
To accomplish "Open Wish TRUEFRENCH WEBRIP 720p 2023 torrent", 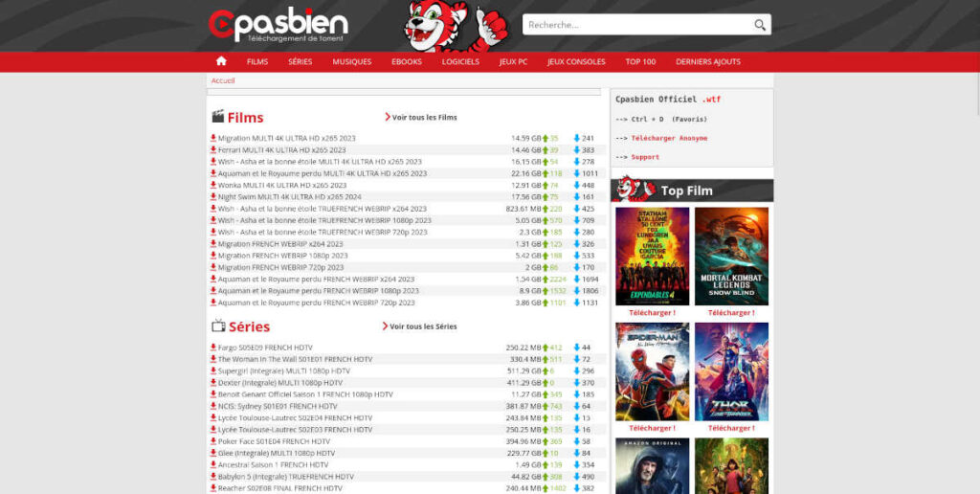I will (x=323, y=232).
